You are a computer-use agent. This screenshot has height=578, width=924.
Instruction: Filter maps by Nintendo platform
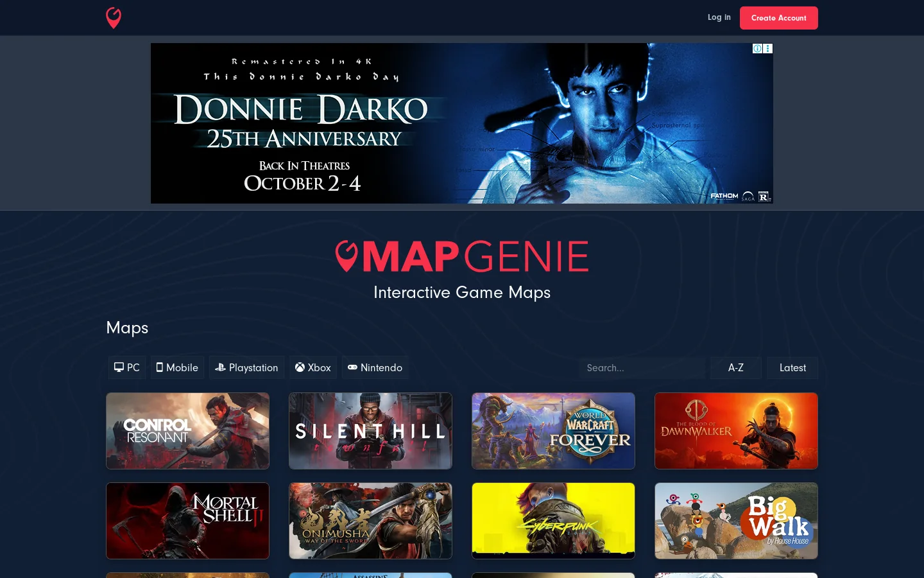pos(375,367)
